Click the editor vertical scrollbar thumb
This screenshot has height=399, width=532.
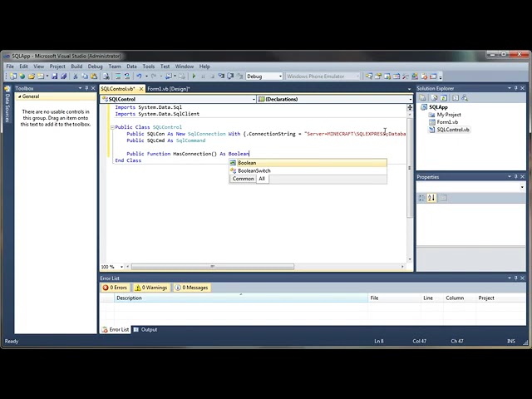coord(410,168)
